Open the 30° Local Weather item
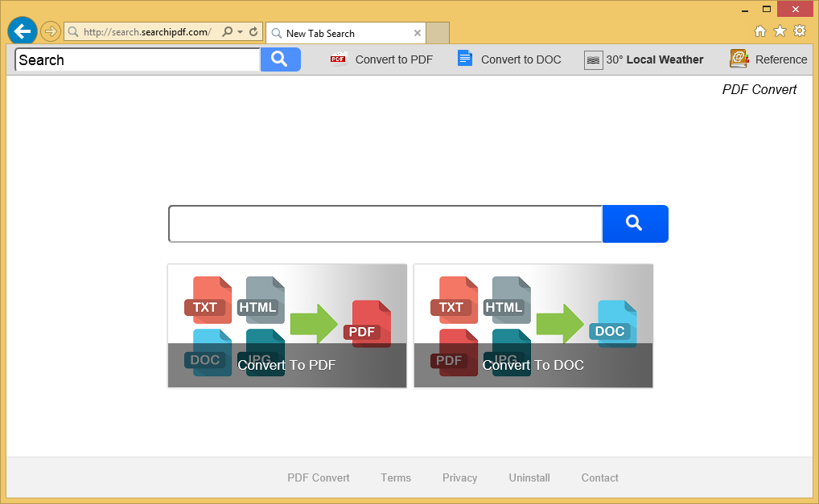Screen dimensions: 819x504 point(644,59)
